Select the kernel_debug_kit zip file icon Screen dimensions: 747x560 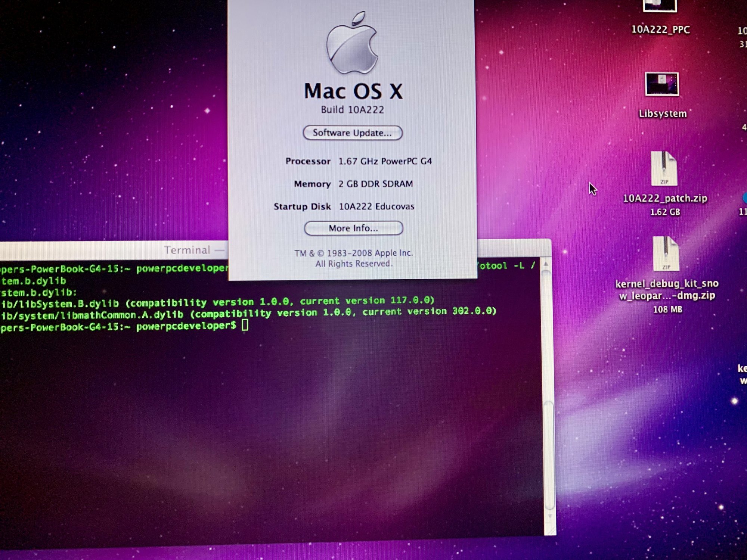coord(666,254)
